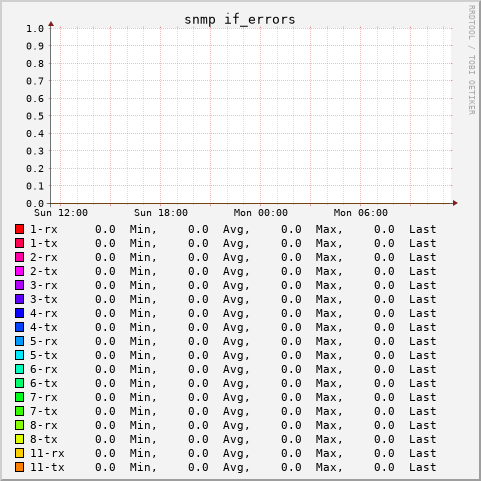Click the green 7-rx legend swatch
481x481 pixels.
[19, 397]
